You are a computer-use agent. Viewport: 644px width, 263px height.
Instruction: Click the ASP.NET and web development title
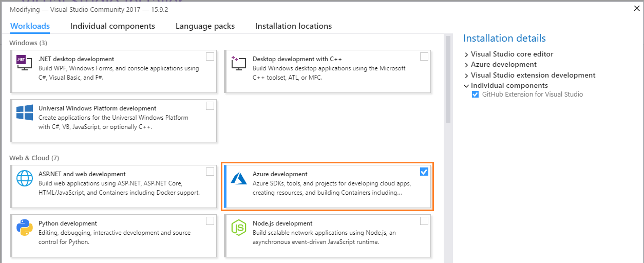pos(82,174)
